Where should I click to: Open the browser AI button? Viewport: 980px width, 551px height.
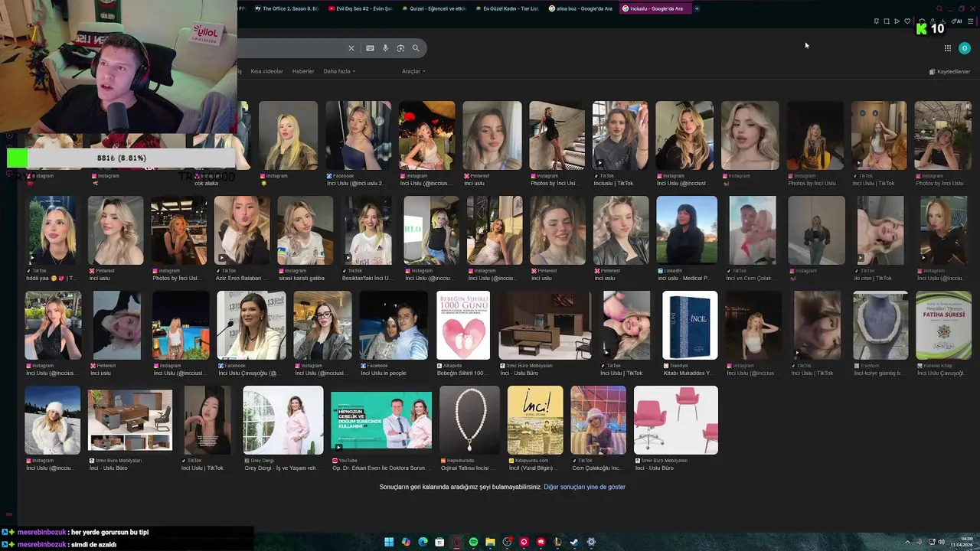[x=957, y=21]
